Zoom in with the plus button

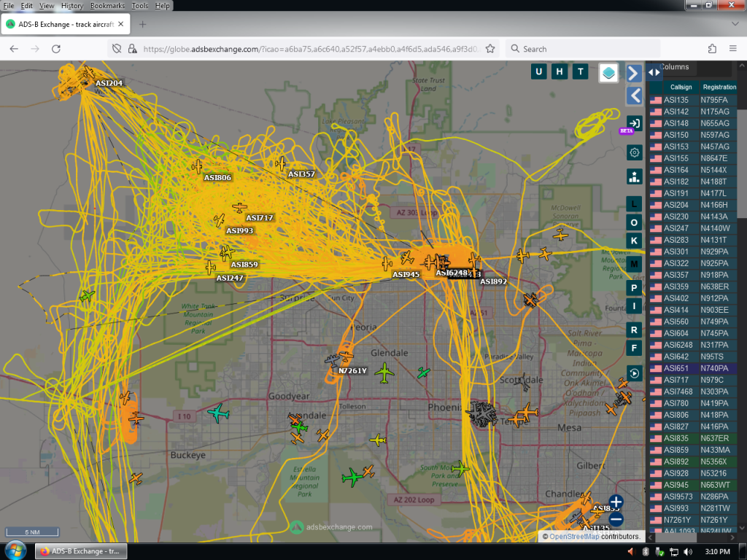tap(616, 502)
